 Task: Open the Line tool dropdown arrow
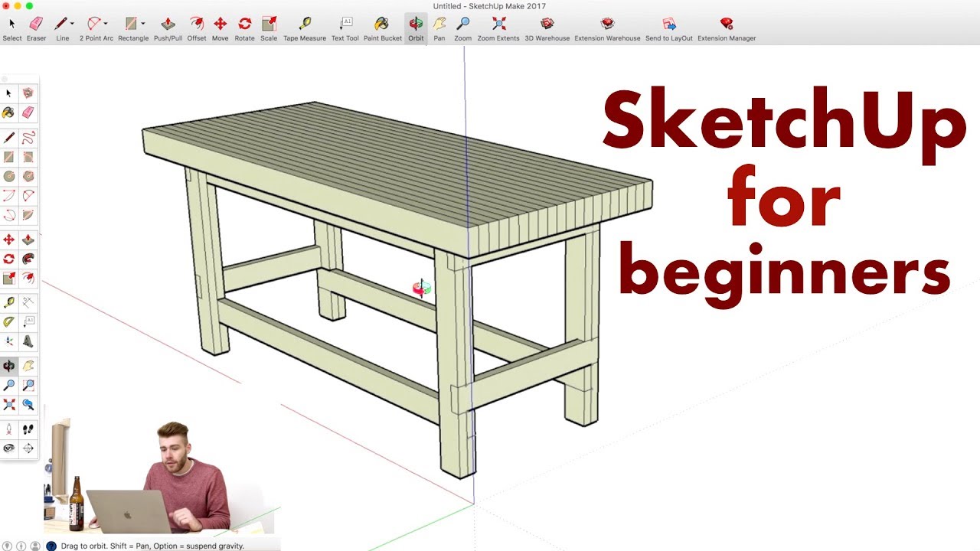(x=72, y=24)
